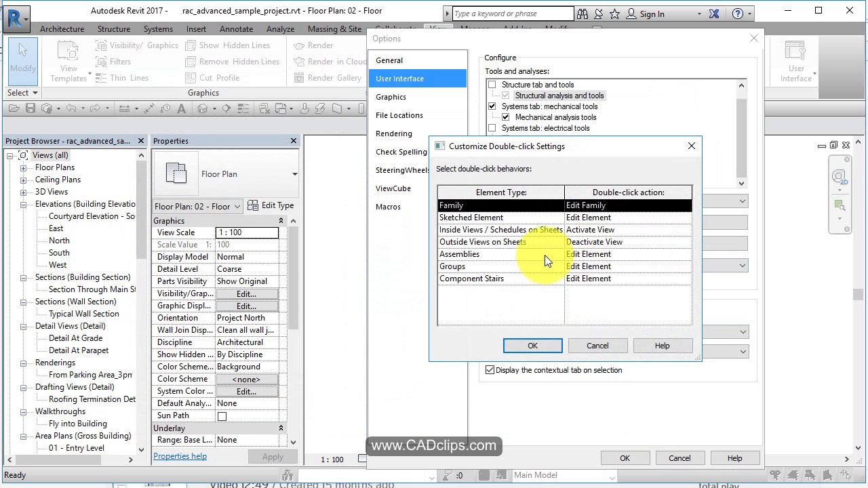Viewport: 868px width, 488px height.
Task: Toggle Structure tab and tools checkbox
Action: (x=492, y=85)
